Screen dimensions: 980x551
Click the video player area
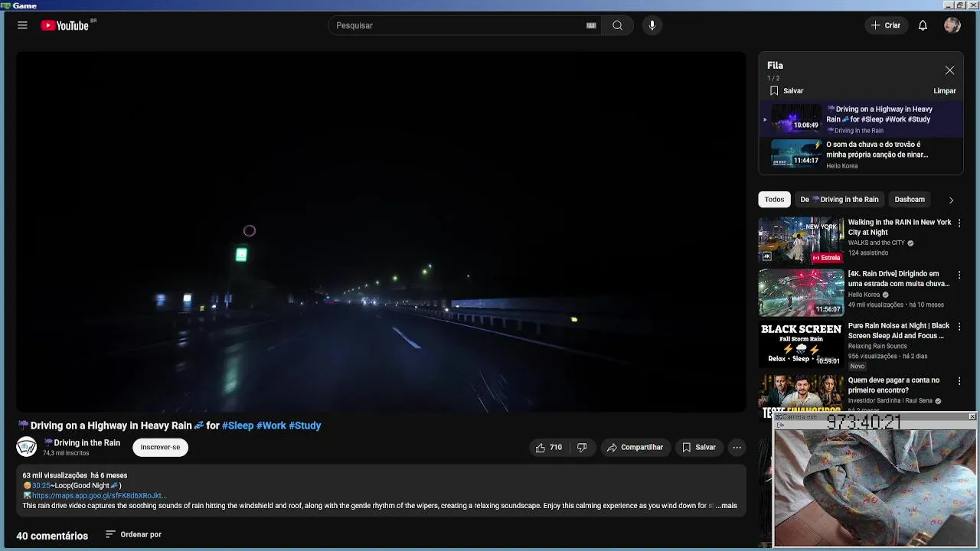381,232
